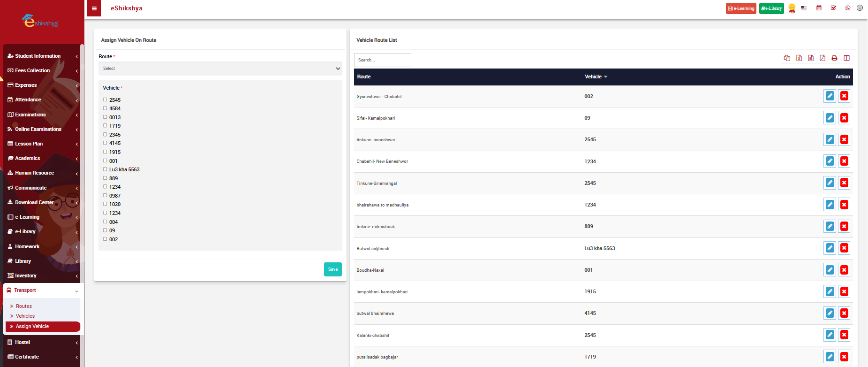Select vehicle 0987 checkbox
The image size is (868, 367).
[x=105, y=196]
